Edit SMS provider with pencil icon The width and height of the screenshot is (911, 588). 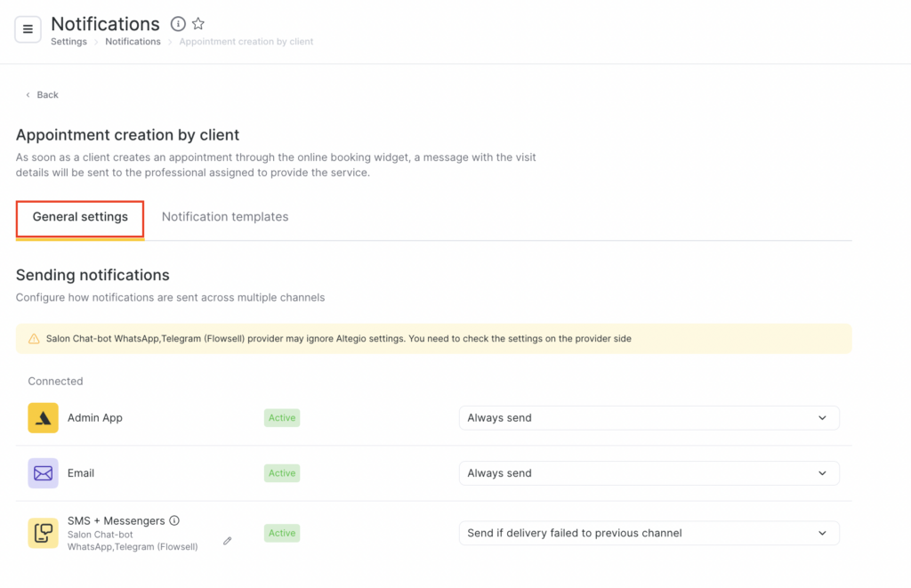click(x=228, y=540)
